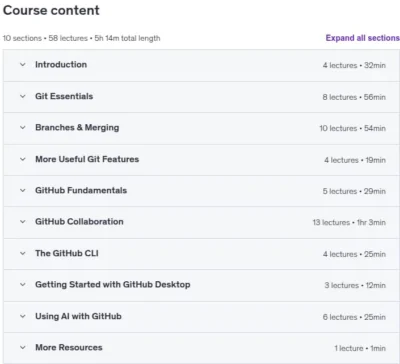
Task: Expand GitHub Fundamentals chevron
Action: coord(23,191)
